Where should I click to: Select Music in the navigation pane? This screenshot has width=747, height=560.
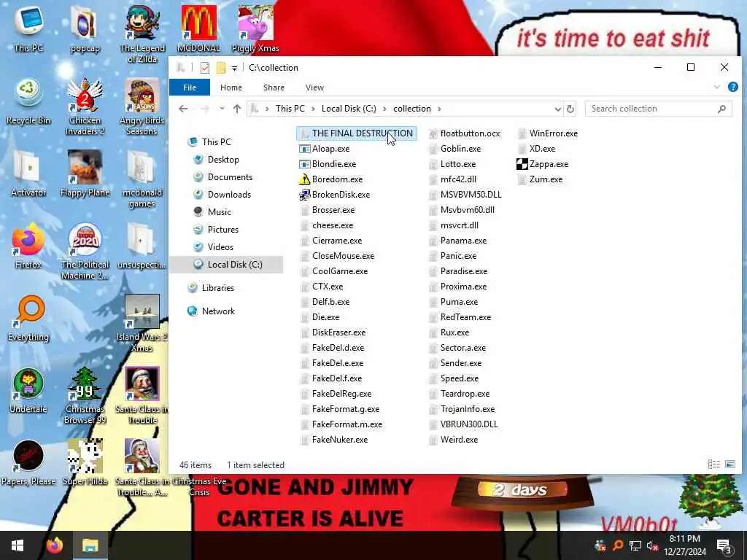[219, 212]
